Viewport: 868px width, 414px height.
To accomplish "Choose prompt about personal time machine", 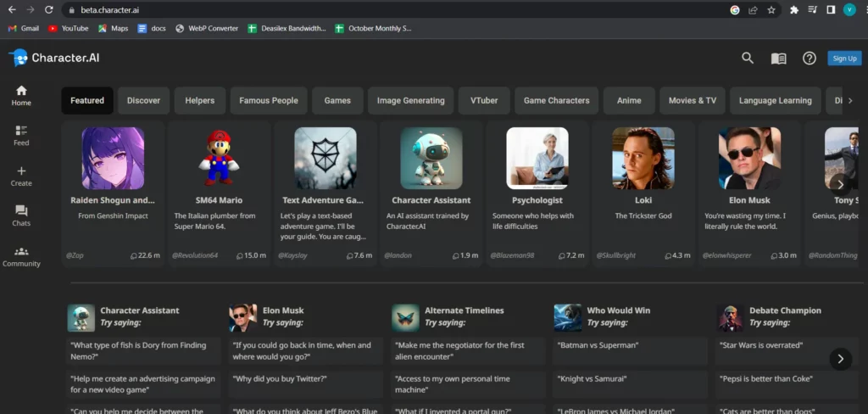I will point(468,384).
